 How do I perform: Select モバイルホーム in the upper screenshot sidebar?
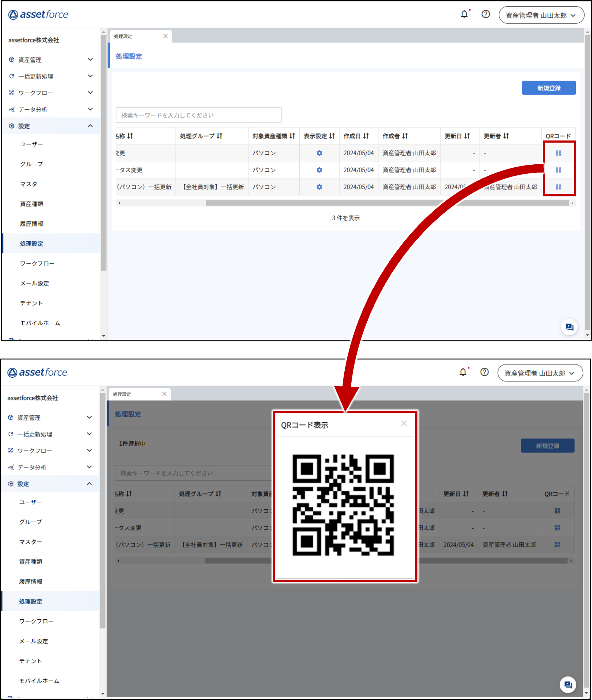[x=40, y=323]
